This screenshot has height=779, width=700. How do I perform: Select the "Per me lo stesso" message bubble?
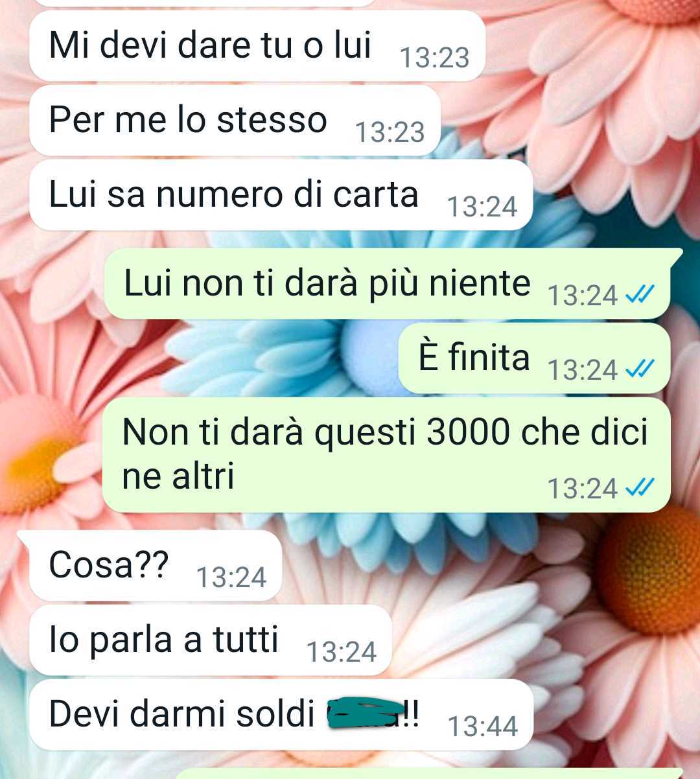(x=235, y=121)
